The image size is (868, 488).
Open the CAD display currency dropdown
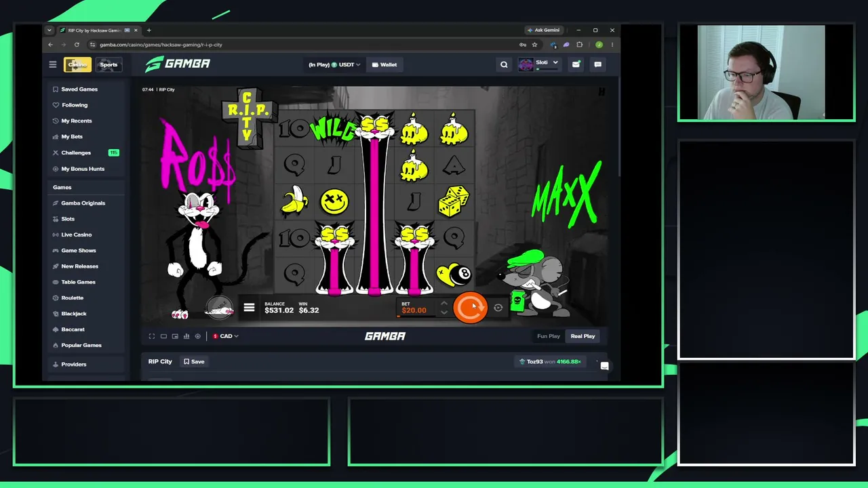tap(225, 336)
